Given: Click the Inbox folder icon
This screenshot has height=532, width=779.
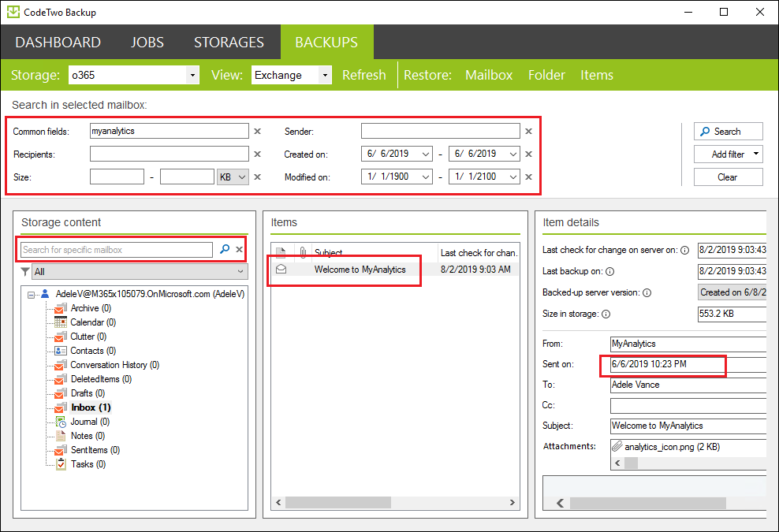Looking at the screenshot, I should 61,407.
